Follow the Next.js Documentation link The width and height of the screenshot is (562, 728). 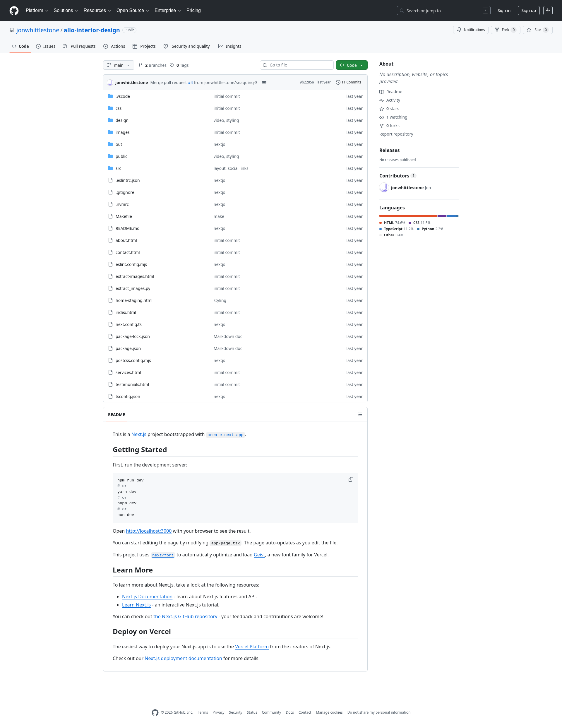147,597
